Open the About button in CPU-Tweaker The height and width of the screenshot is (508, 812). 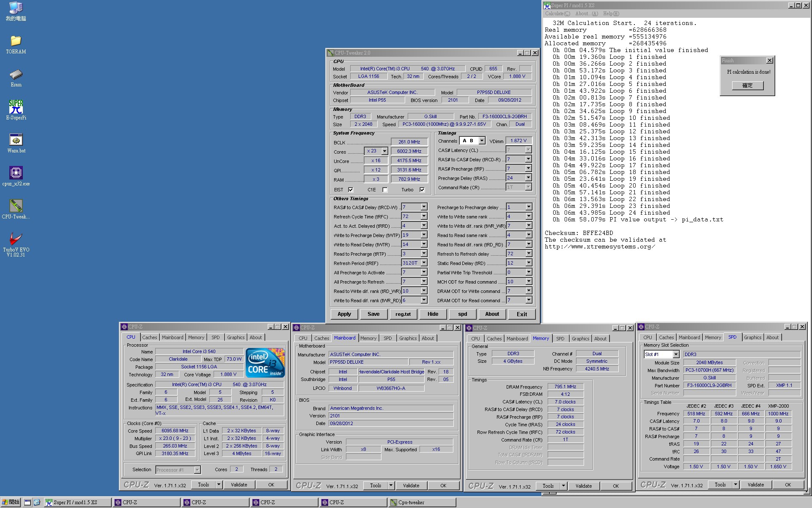click(x=492, y=314)
